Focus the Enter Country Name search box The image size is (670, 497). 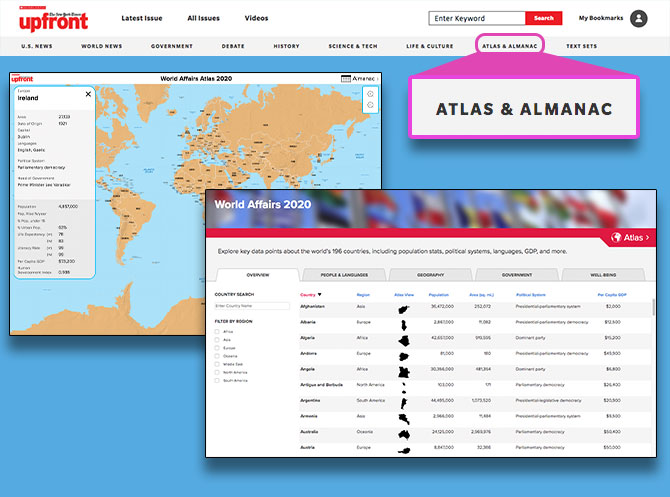pyautogui.click(x=252, y=306)
